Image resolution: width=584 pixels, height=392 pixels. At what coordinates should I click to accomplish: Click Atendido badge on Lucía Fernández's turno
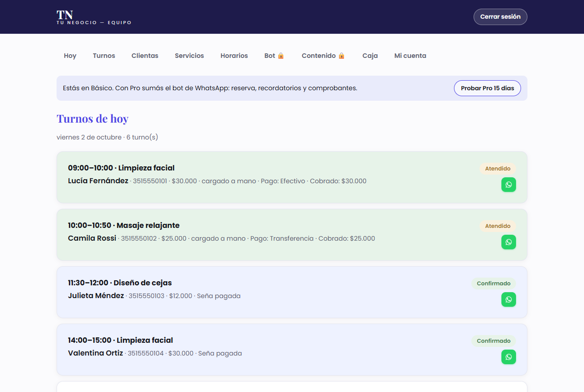(x=498, y=169)
